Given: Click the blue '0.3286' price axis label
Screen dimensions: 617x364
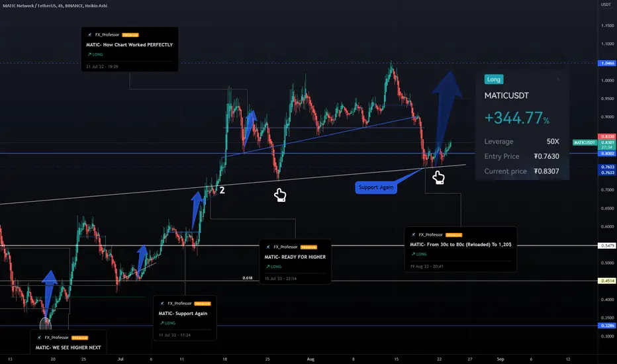Looking at the screenshot, I should 607,326.
